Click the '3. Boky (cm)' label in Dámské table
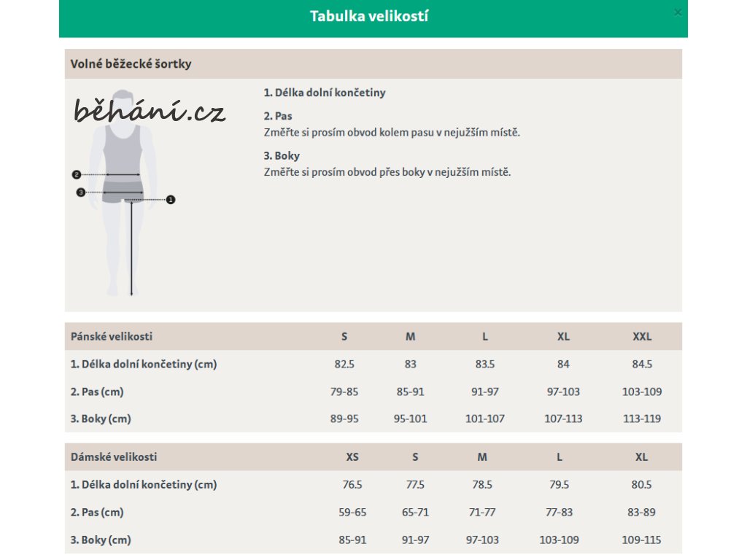Screen dimensions: 747x560 pyautogui.click(x=101, y=540)
